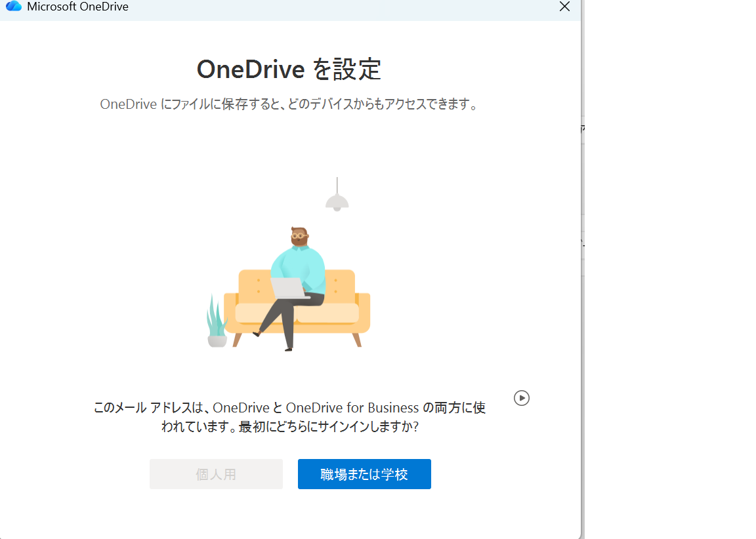Click the subtitle text about device access
The image size is (756, 539).
tap(289, 104)
